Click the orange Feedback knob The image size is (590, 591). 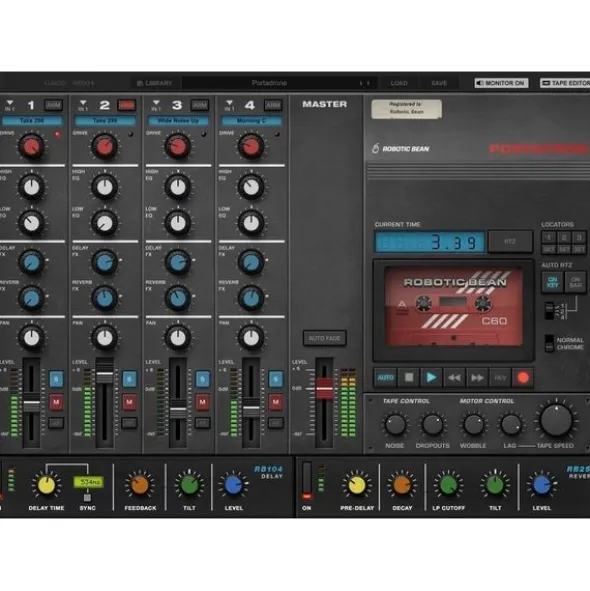(x=140, y=485)
